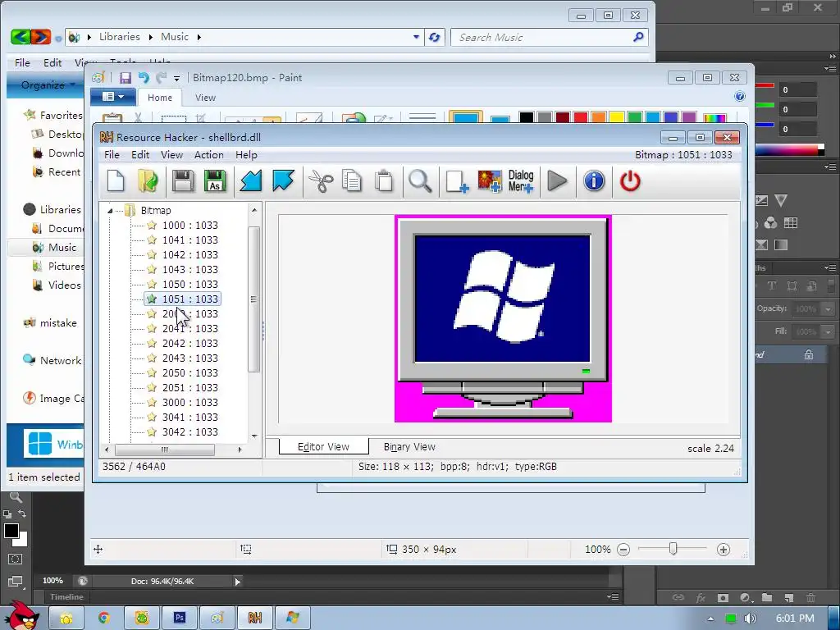Image resolution: width=840 pixels, height=630 pixels.
Task: Pick the yellow color in Paint palette
Action: (x=617, y=116)
